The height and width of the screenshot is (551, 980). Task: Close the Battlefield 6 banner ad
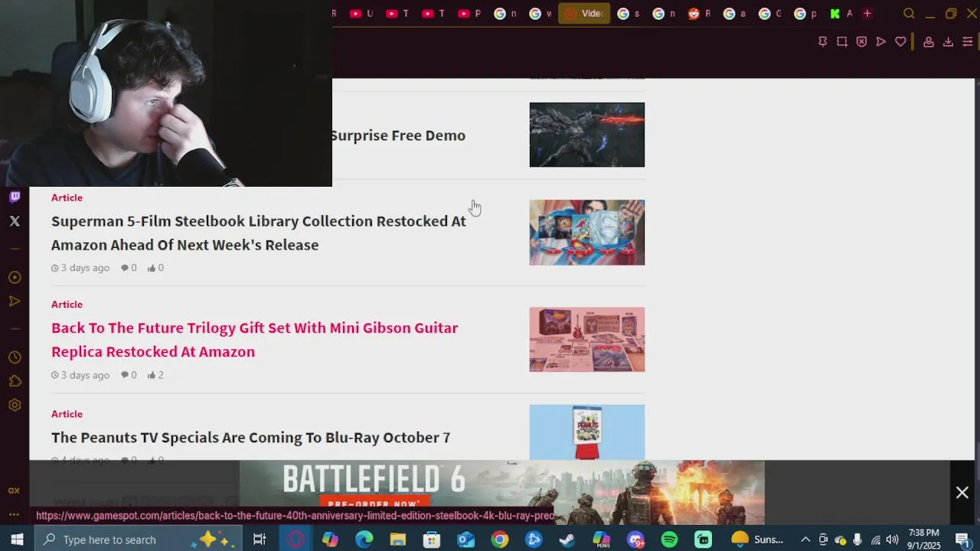click(x=962, y=493)
